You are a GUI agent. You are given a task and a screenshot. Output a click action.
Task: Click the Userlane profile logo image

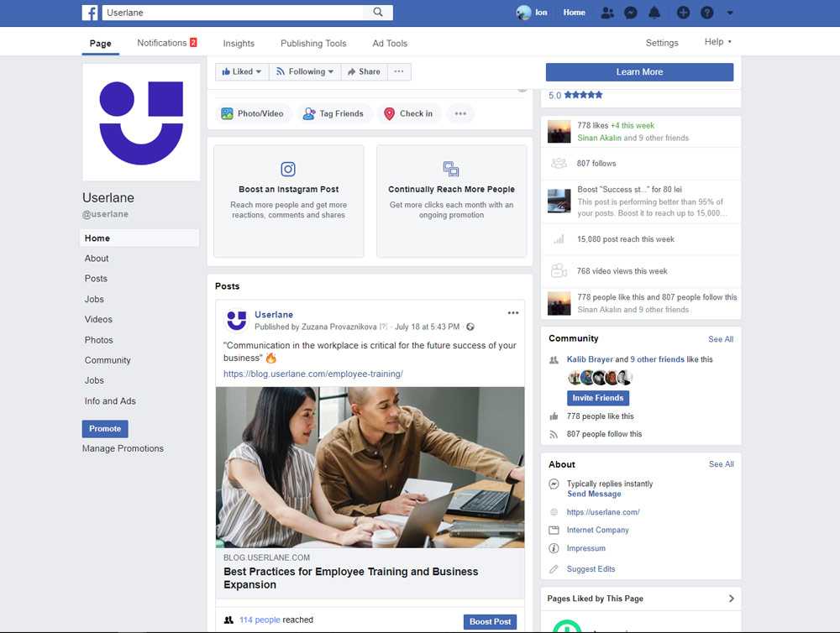point(141,123)
